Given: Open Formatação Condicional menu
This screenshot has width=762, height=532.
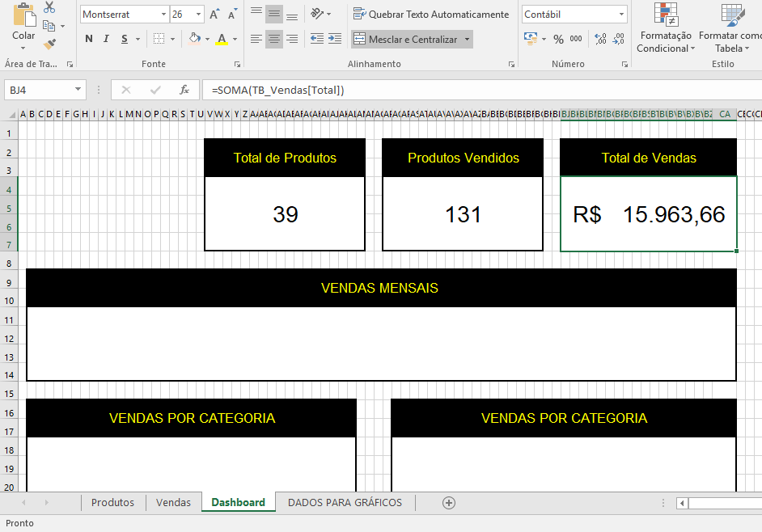Looking at the screenshot, I should [x=666, y=28].
